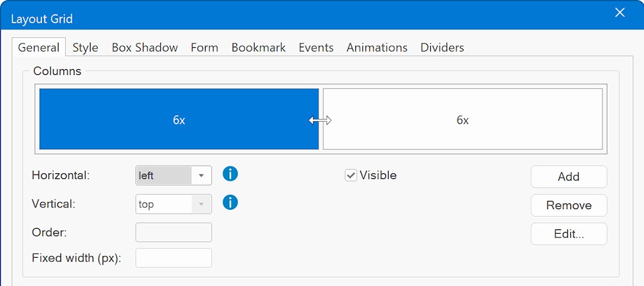Switch to the Dividers tab
This screenshot has height=286, width=644.
point(442,48)
